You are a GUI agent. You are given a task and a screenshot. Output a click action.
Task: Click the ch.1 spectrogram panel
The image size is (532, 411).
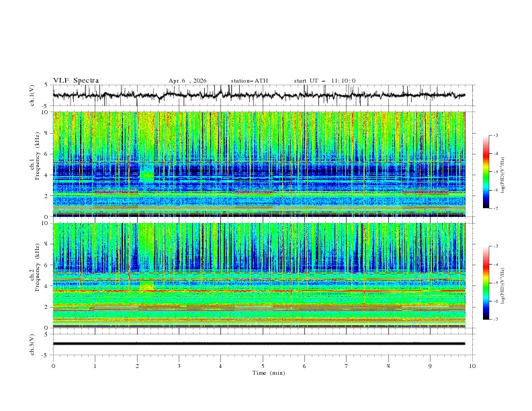(259, 164)
